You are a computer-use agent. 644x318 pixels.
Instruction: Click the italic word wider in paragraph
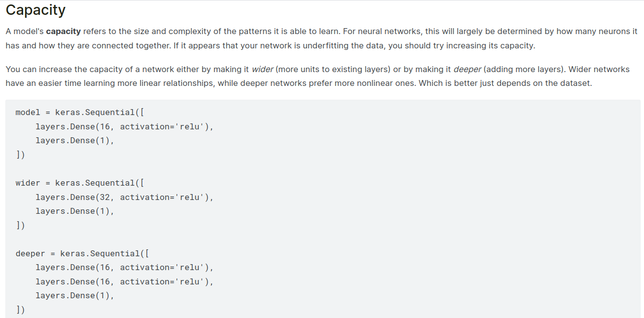tap(262, 70)
